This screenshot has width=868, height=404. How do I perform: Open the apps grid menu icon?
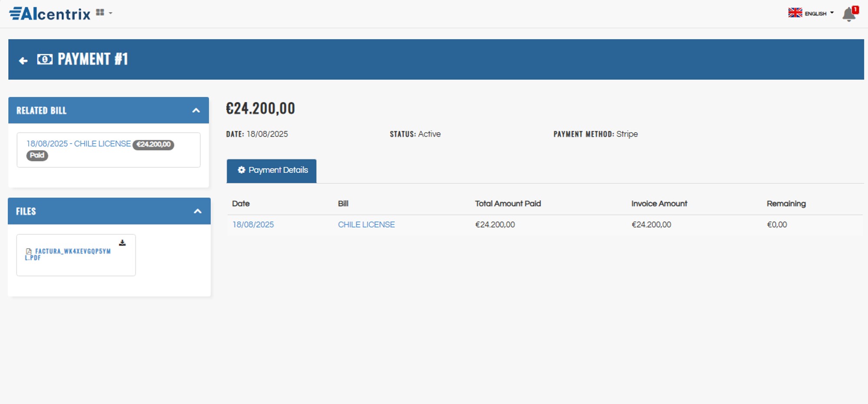pyautogui.click(x=100, y=13)
